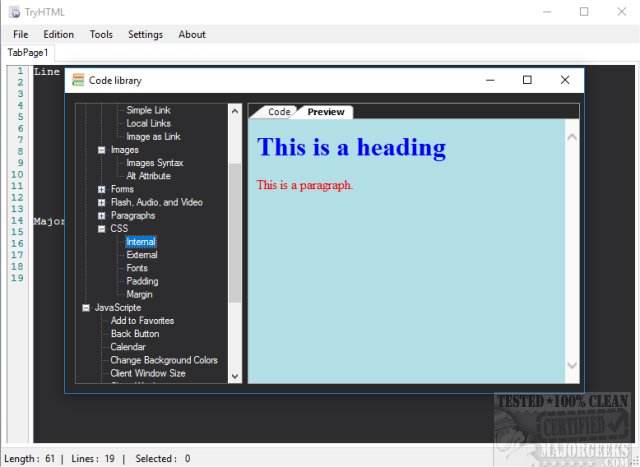Select the Local Links entry
This screenshot has width=640, height=467.
148,123
